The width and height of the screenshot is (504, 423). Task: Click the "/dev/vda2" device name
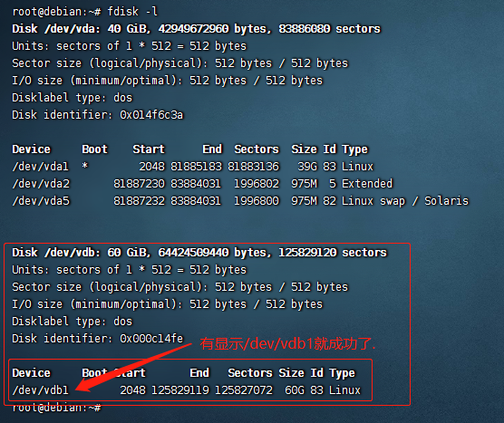click(x=41, y=183)
